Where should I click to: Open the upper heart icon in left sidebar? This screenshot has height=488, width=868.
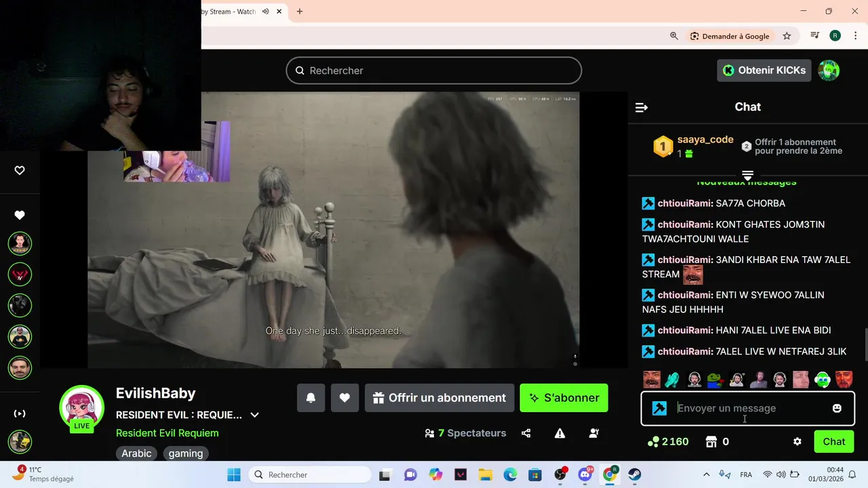[x=20, y=170]
